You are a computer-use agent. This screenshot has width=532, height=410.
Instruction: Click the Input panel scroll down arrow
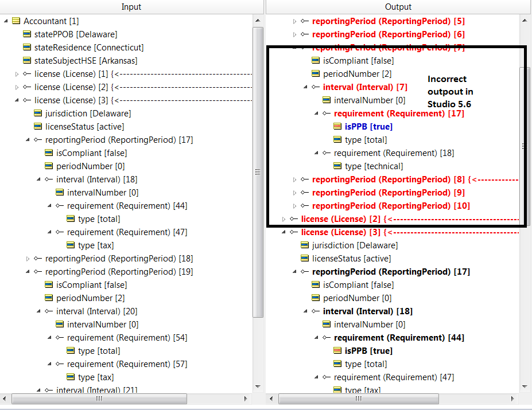click(258, 386)
